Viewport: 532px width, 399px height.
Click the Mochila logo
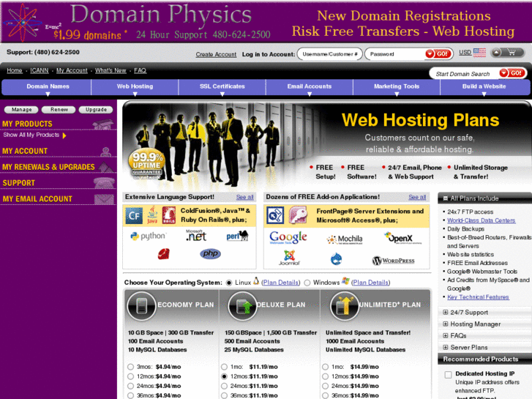[x=345, y=239]
